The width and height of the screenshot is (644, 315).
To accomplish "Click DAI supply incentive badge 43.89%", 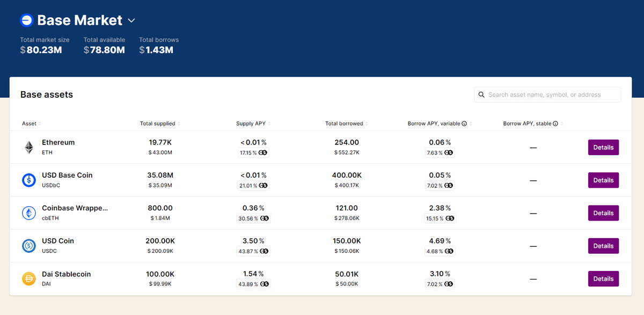I will pyautogui.click(x=253, y=284).
